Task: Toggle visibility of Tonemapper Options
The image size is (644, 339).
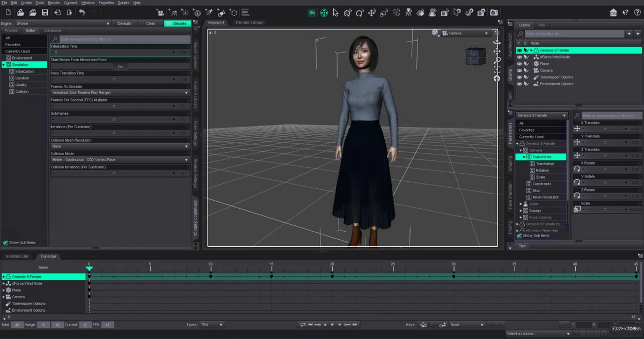Action: click(x=519, y=77)
